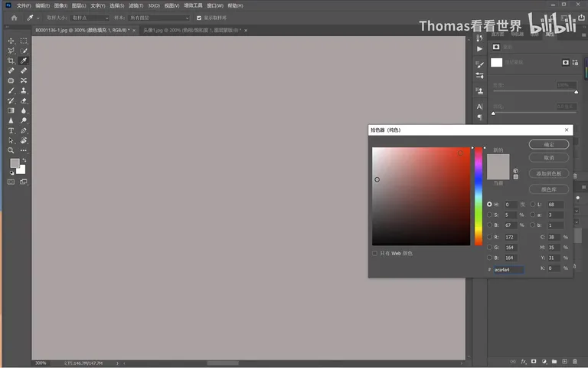
Task: Open the Image menu
Action: point(60,5)
